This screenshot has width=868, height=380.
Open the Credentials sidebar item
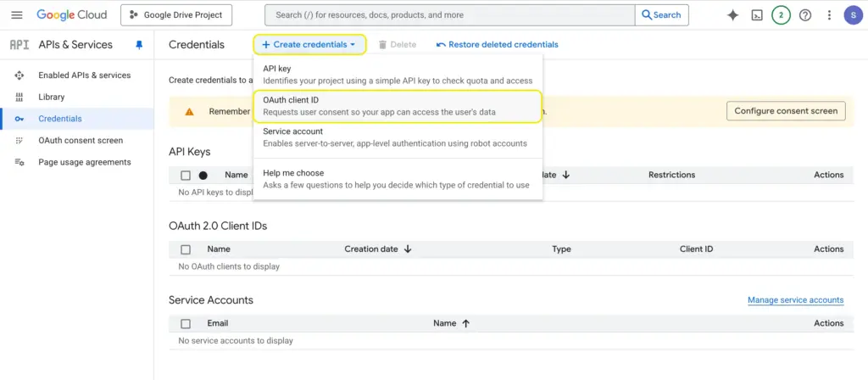pos(77,119)
